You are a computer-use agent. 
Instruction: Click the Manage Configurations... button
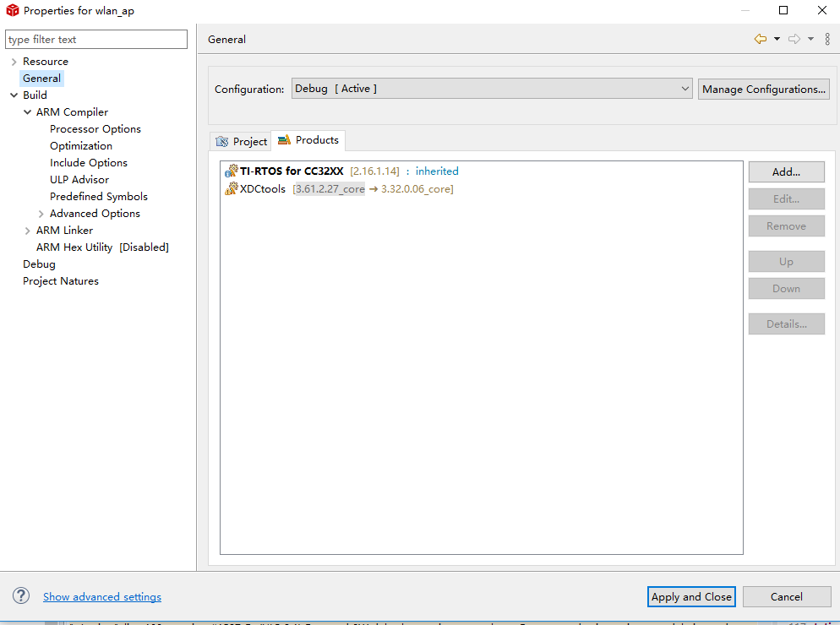coord(763,89)
